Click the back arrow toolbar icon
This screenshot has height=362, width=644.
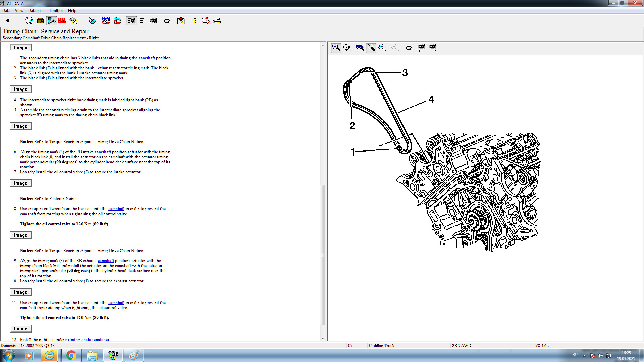[7, 21]
